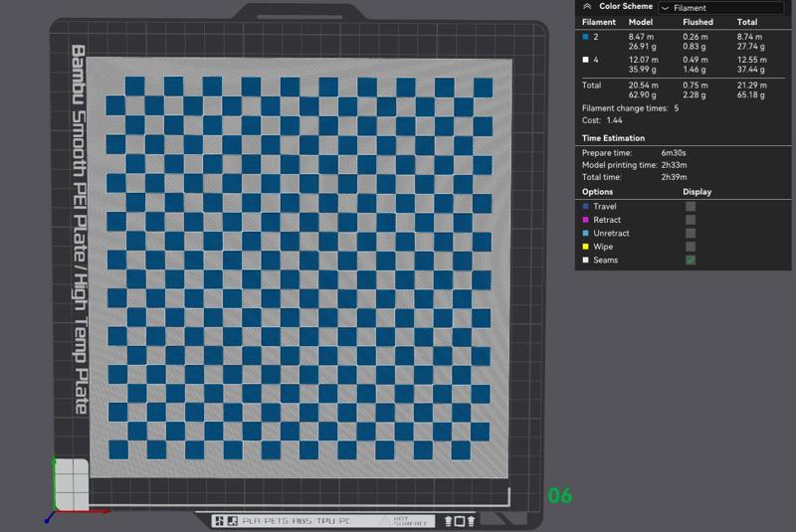This screenshot has width=796, height=532.
Task: Click the Cost 1.44 entry
Action: (602, 120)
